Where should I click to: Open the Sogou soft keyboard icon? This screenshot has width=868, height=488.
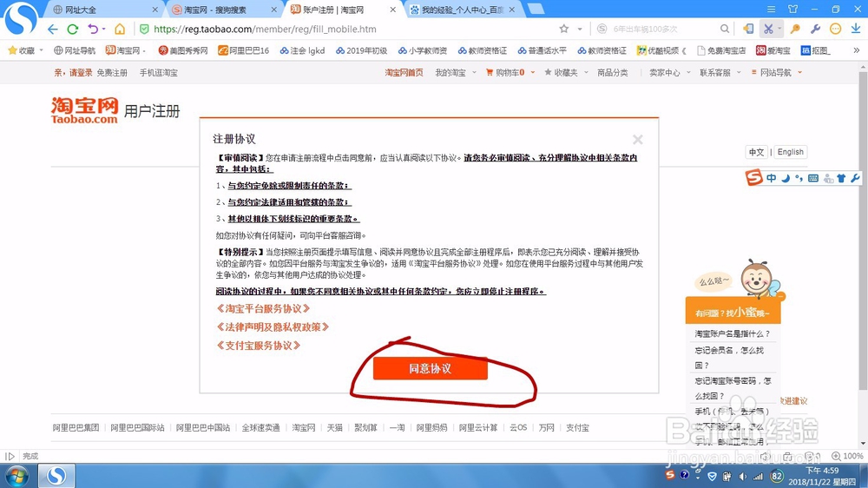(x=813, y=178)
